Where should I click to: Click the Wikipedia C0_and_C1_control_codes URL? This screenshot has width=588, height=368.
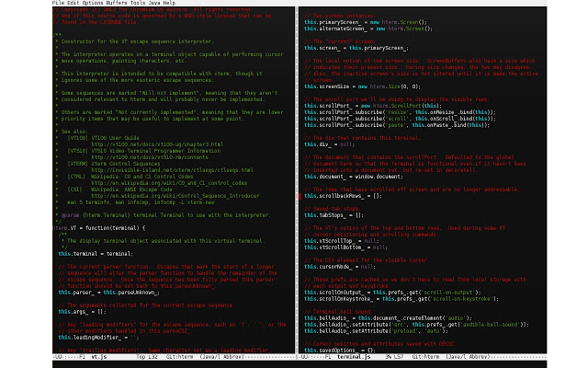click(169, 183)
